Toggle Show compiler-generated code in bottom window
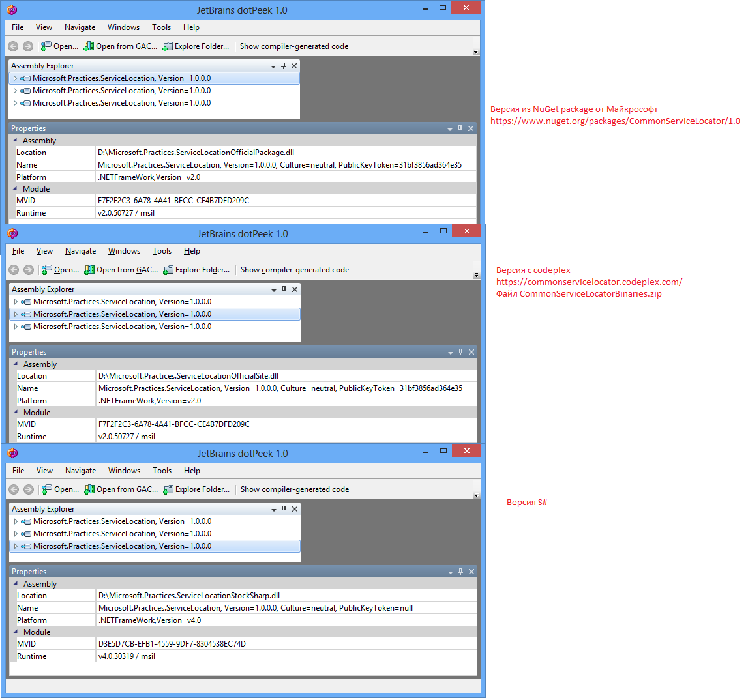 pos(295,489)
